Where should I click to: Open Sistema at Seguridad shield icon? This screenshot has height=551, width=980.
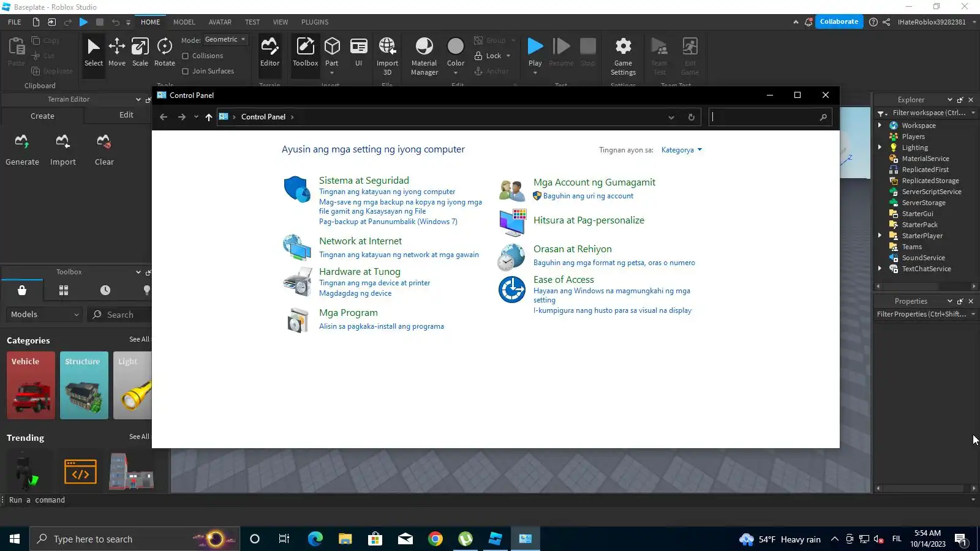pos(297,189)
